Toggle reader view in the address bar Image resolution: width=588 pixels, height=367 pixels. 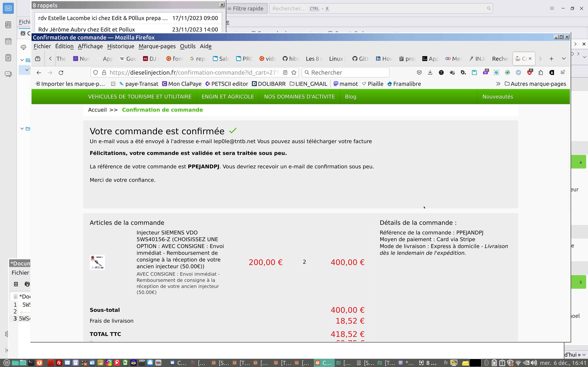(x=285, y=73)
